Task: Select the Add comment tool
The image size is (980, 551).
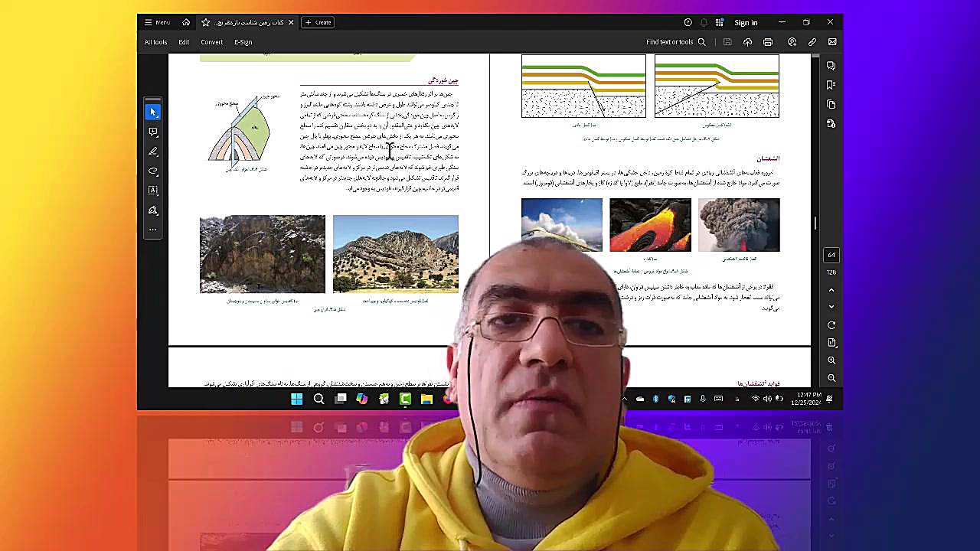Action: 153,132
